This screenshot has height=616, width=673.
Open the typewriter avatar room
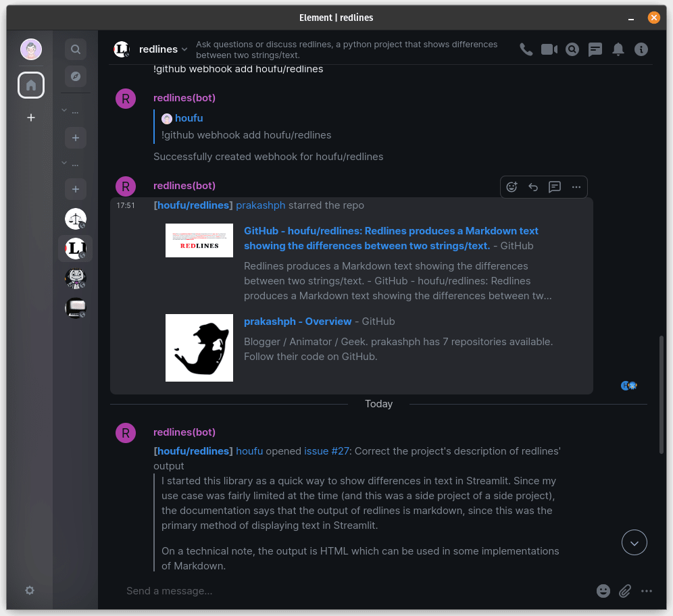[x=76, y=308]
